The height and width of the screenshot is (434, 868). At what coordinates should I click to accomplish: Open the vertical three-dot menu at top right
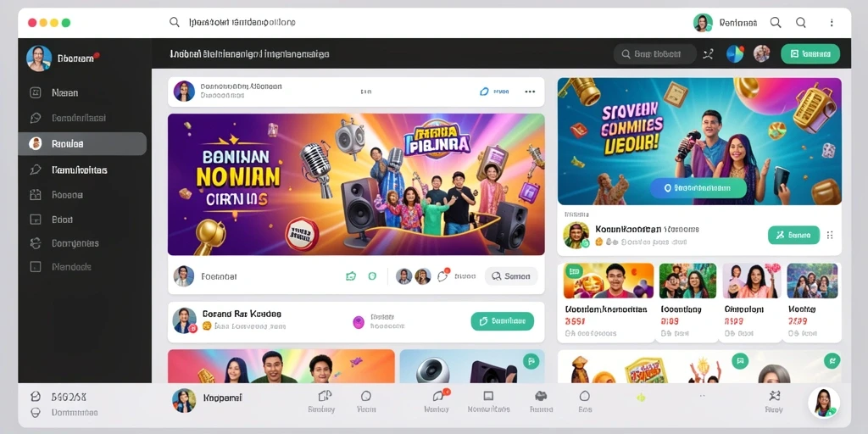coord(831,23)
